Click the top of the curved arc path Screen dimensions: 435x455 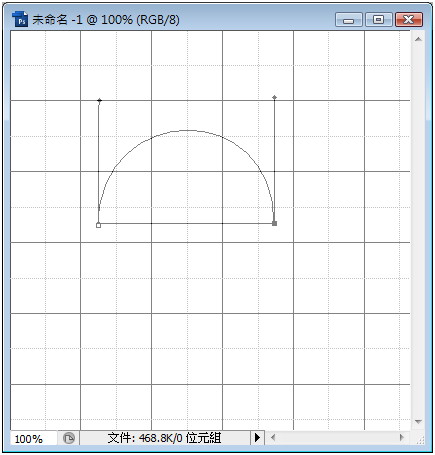click(x=187, y=130)
